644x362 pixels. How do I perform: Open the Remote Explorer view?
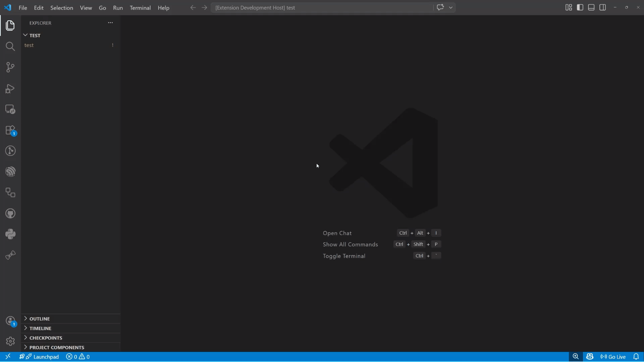tap(10, 109)
